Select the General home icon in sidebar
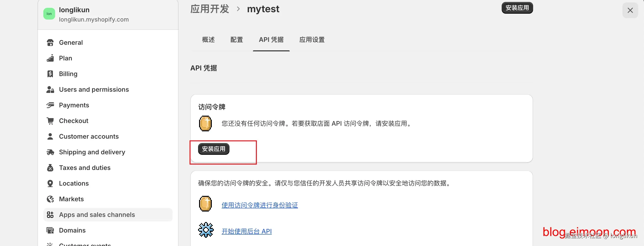 point(50,43)
